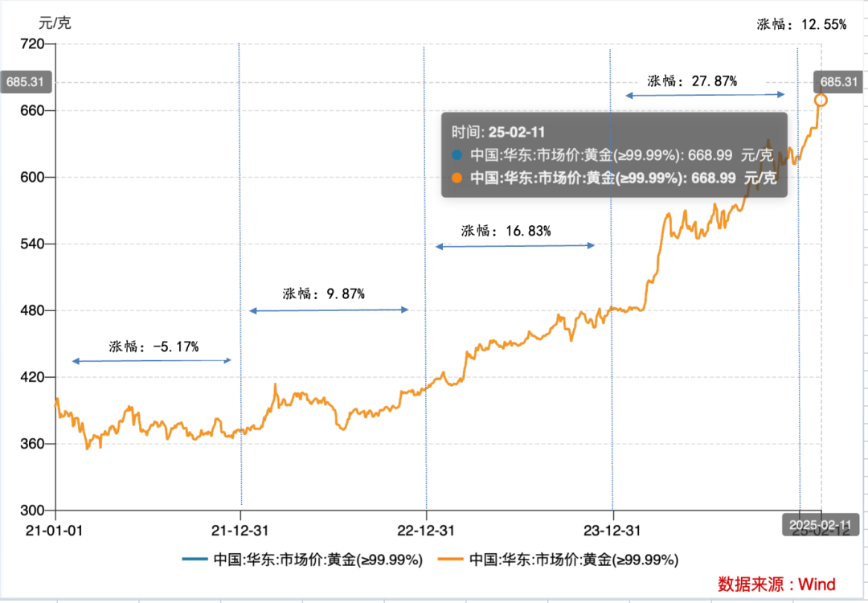Select the 21-01-01 x-axis date label
The image size is (868, 603).
pyautogui.click(x=55, y=531)
